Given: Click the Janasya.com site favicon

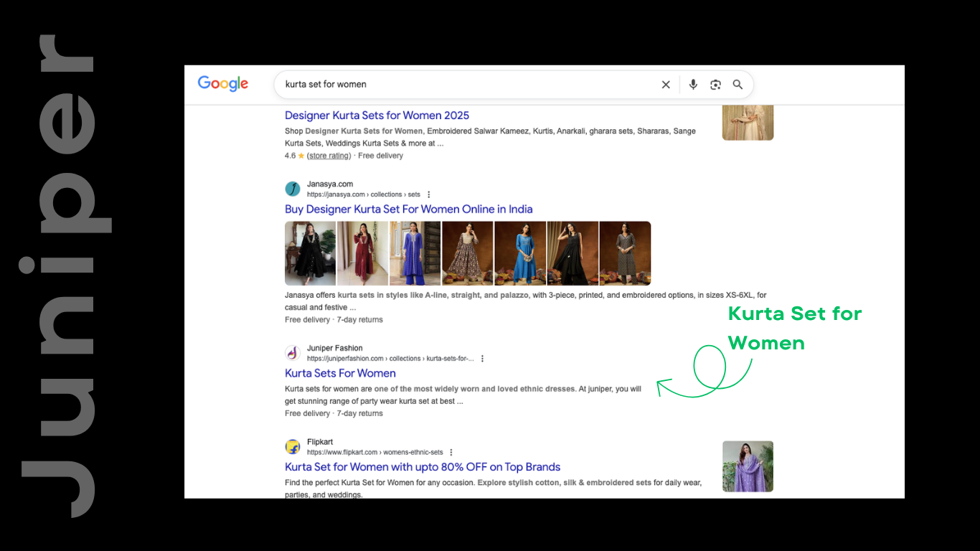Looking at the screenshot, I should pyautogui.click(x=293, y=189).
